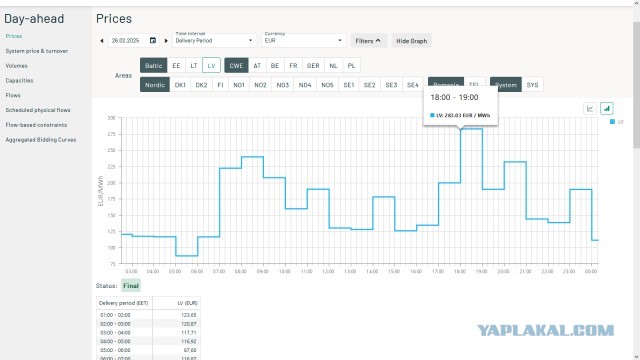Toggle the LT area

click(194, 65)
